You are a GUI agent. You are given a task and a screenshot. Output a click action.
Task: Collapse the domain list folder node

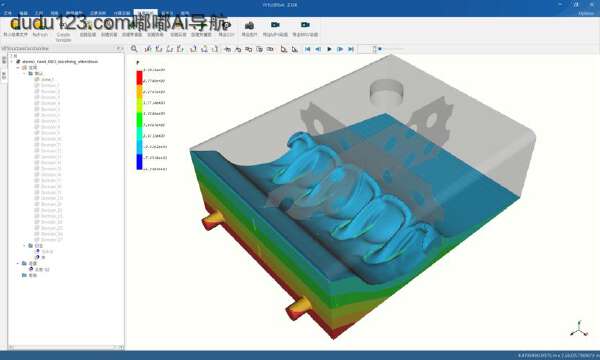click(x=25, y=73)
